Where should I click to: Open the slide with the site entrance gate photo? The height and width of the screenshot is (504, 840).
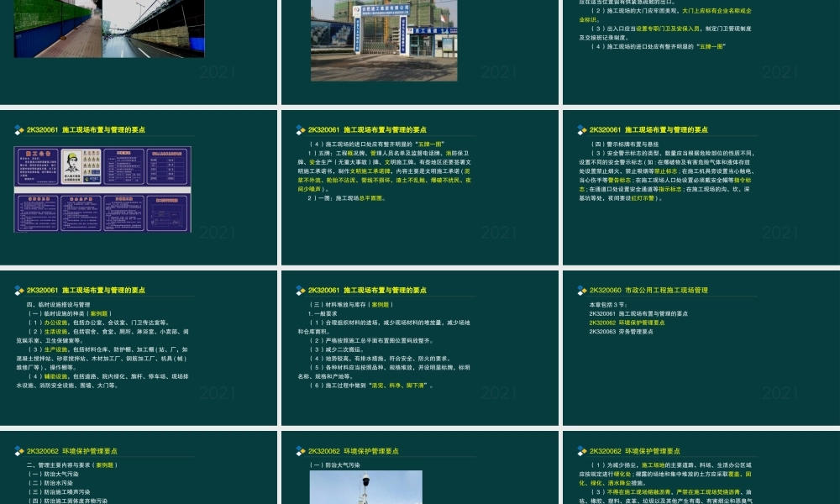coord(419,52)
